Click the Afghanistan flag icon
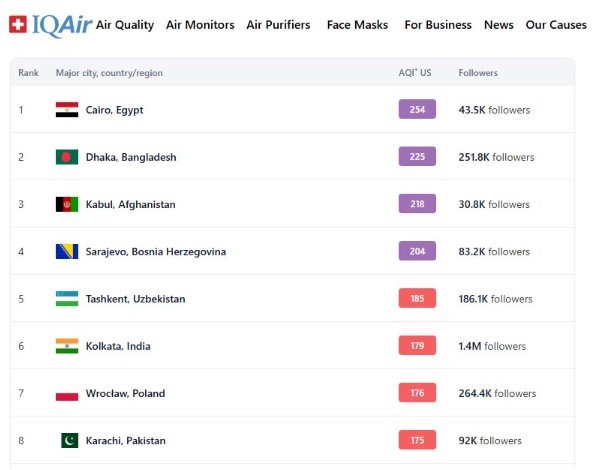Viewport: 592px width, 470px height. click(x=67, y=204)
